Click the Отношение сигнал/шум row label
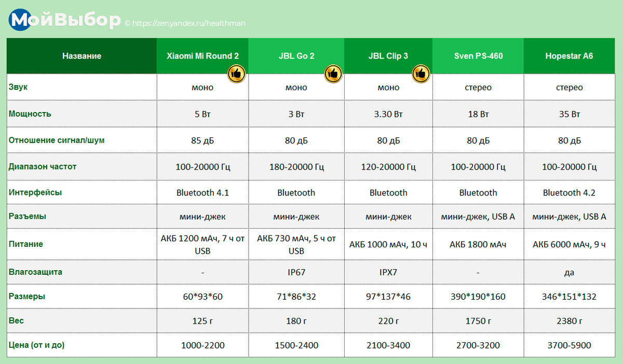Screen dimensions: 623x364 [x=57, y=140]
